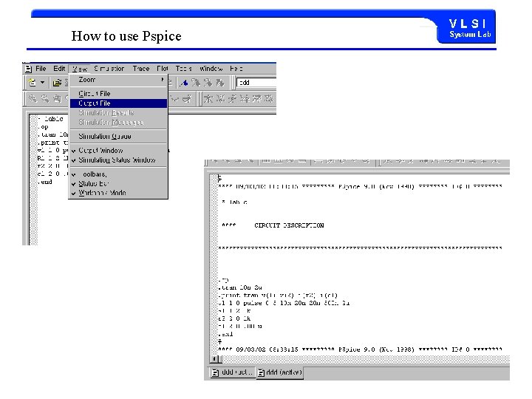This screenshot has width=532, height=399.
Task: Expand the Zoom submenu
Action: pos(118,80)
